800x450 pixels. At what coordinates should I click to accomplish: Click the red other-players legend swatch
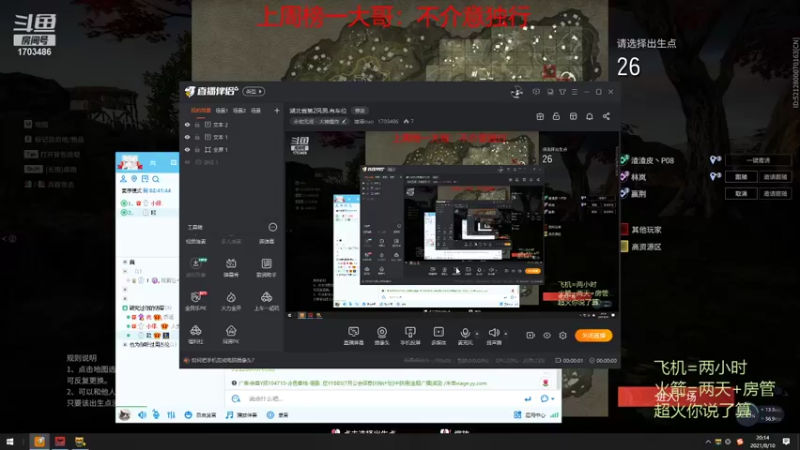pos(624,230)
